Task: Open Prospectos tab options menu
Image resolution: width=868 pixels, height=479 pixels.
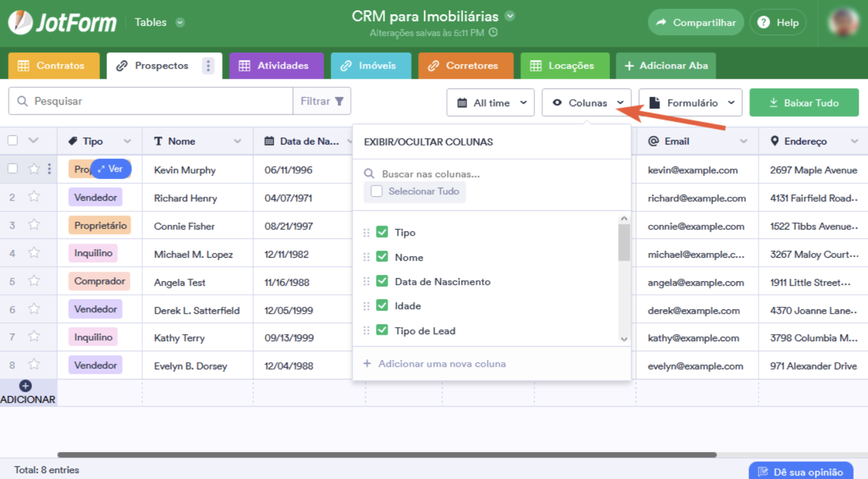Action: (x=208, y=65)
